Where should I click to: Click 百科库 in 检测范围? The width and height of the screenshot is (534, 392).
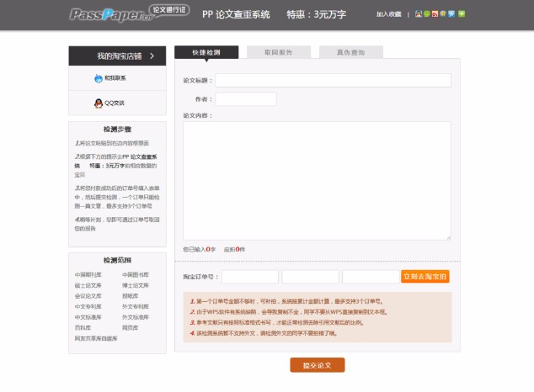click(83, 328)
